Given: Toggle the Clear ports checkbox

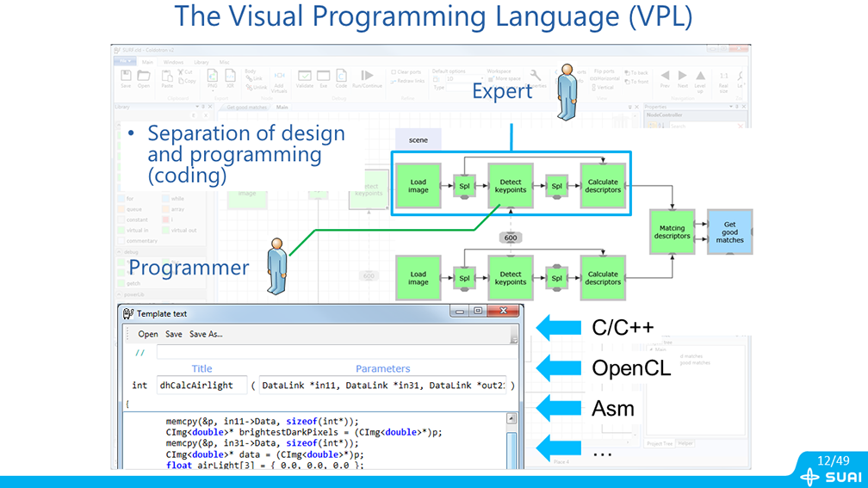Looking at the screenshot, I should [394, 72].
